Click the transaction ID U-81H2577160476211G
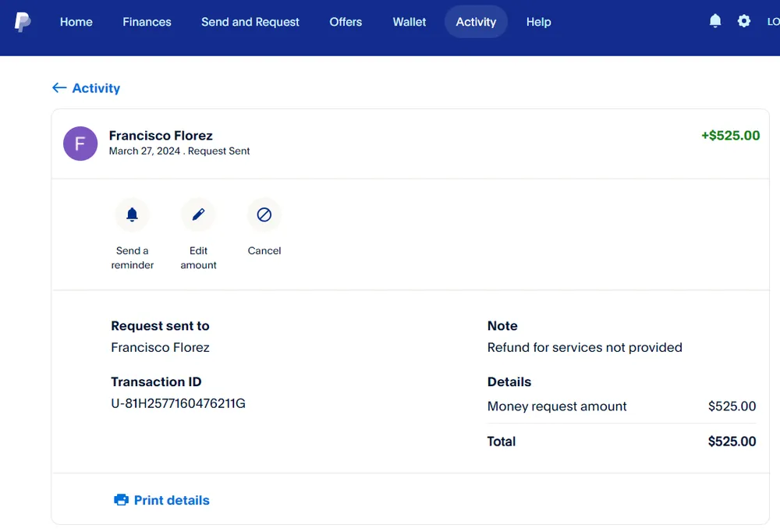This screenshot has height=532, width=780. (178, 403)
